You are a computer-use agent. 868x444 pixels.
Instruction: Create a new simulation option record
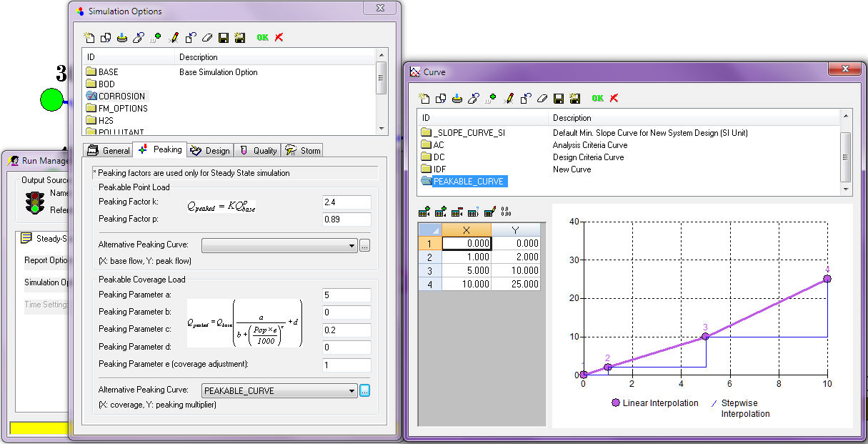tap(87, 37)
